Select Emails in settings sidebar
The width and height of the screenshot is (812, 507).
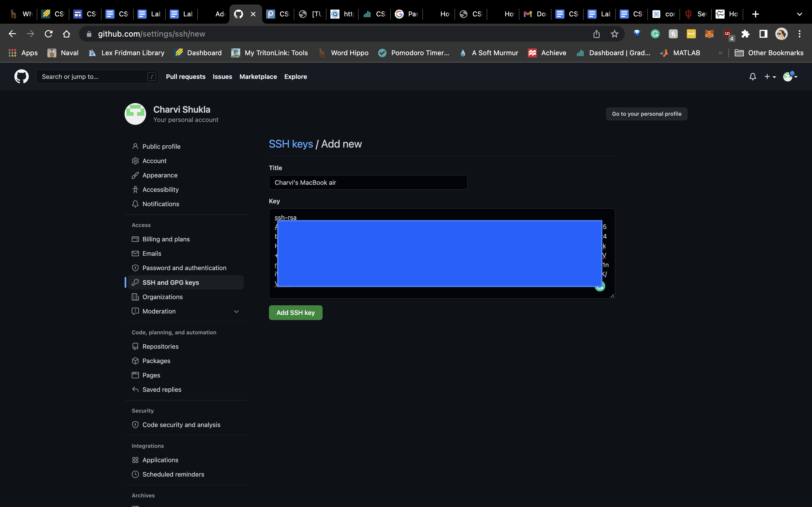152,253
